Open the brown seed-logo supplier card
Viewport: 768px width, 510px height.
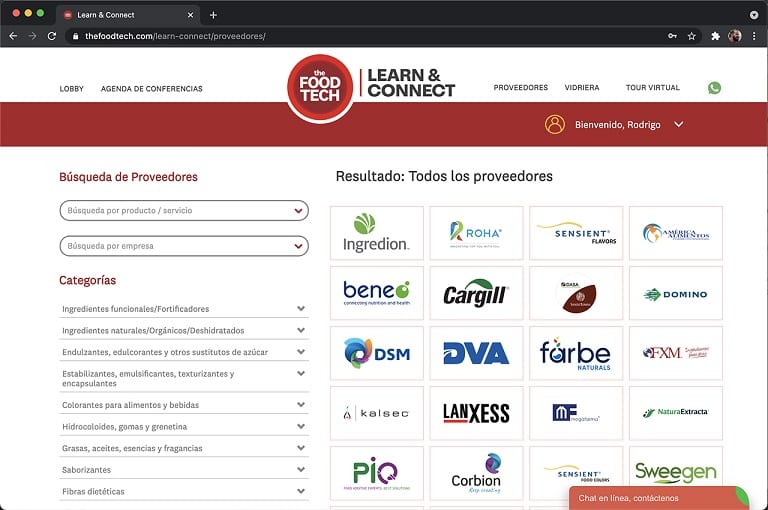pyautogui.click(x=576, y=293)
